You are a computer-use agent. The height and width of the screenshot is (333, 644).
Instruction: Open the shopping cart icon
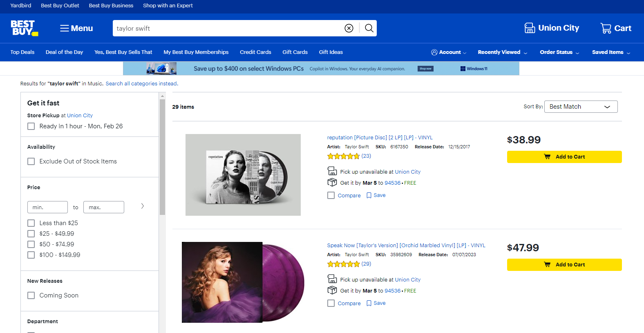pos(606,28)
